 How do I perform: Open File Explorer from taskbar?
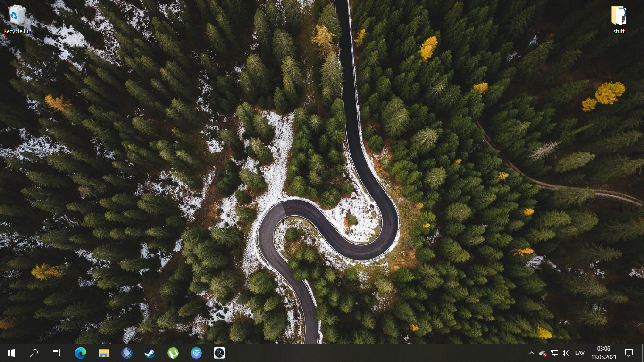103,353
